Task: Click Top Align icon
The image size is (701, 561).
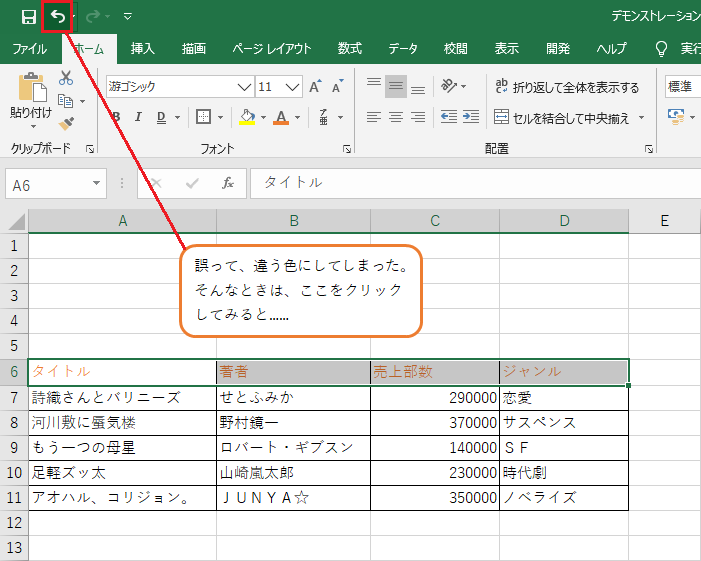Action: point(374,85)
